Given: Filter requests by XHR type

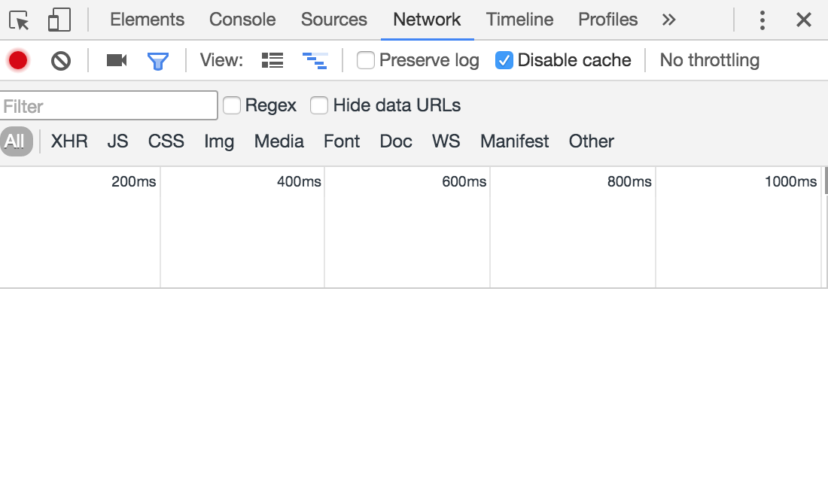Looking at the screenshot, I should point(69,141).
